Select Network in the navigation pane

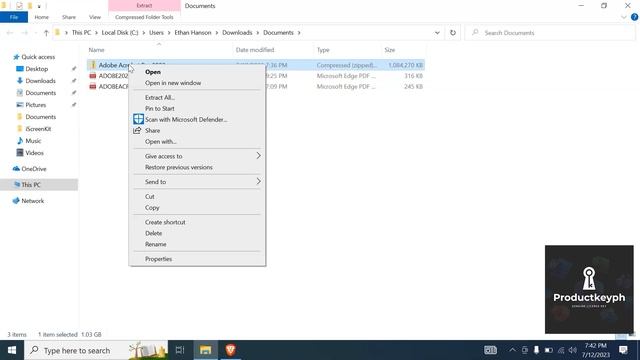32,201
